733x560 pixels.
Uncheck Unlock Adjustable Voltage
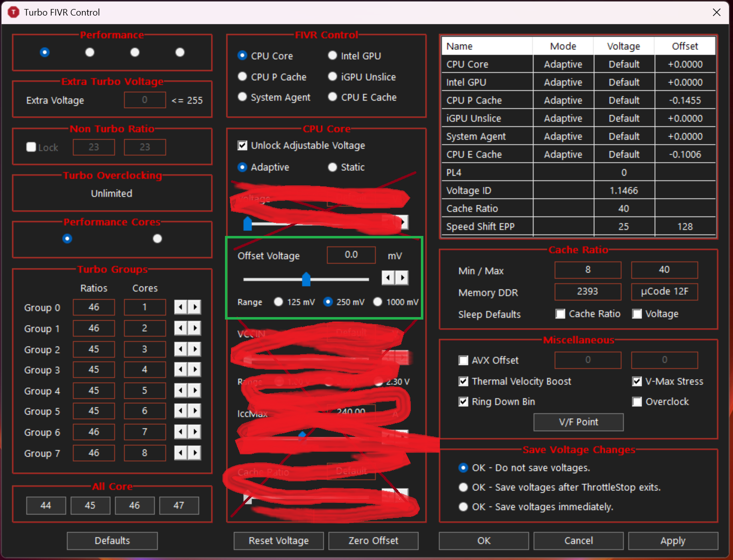(x=242, y=145)
